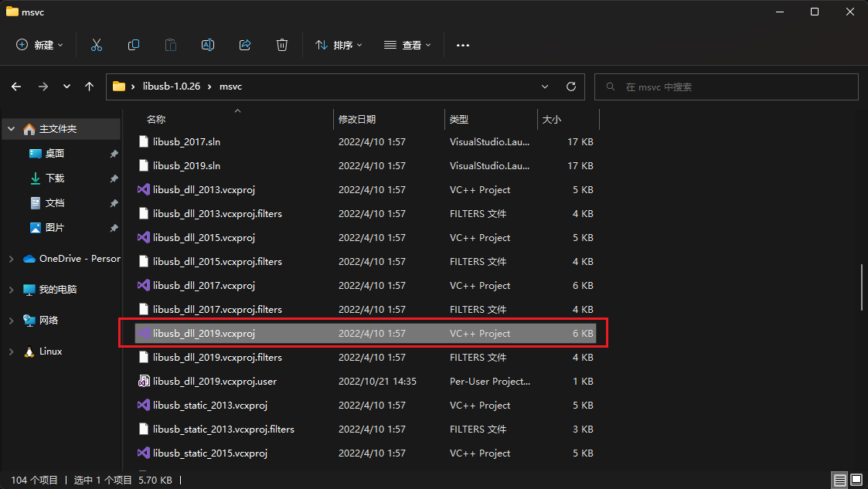This screenshot has height=489, width=868.
Task: Click Visual Studio icon of libusb_dll_2015.vcxproj
Action: 143,237
